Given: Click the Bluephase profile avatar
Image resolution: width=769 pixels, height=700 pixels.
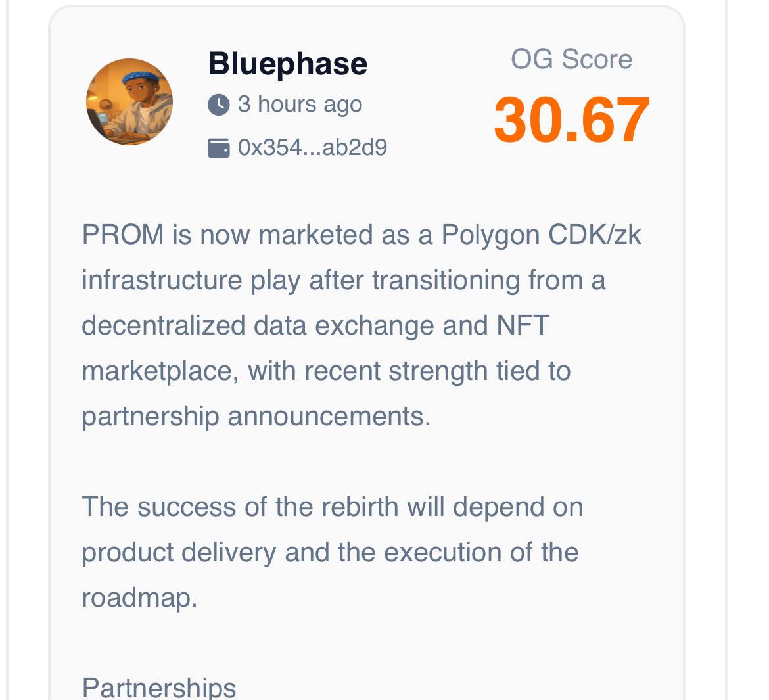Looking at the screenshot, I should click(x=129, y=102).
